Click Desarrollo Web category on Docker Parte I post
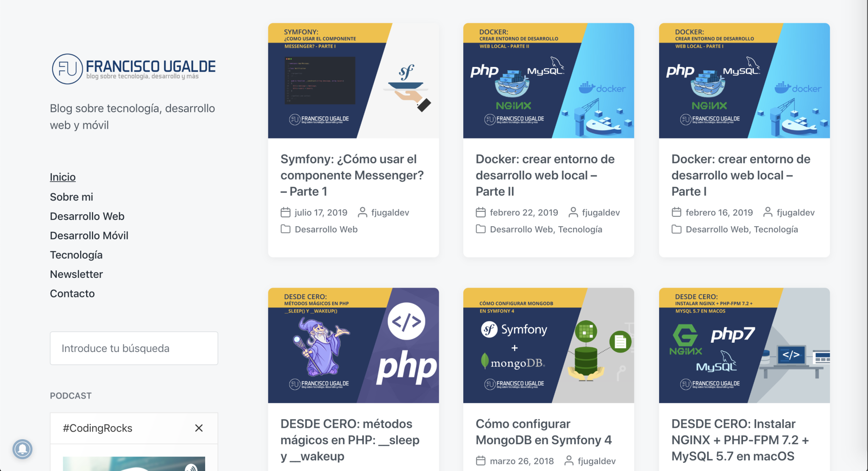868x471 pixels. pyautogui.click(x=717, y=230)
